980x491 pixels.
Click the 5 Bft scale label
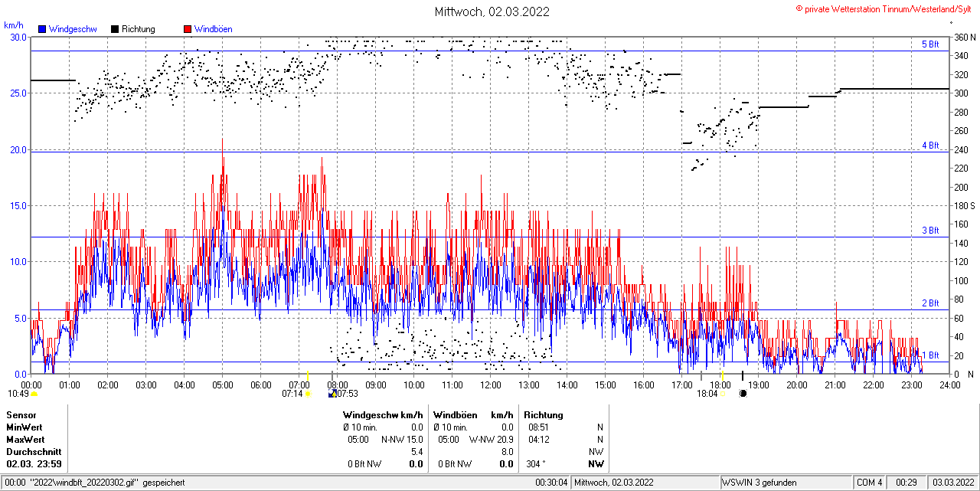(930, 44)
